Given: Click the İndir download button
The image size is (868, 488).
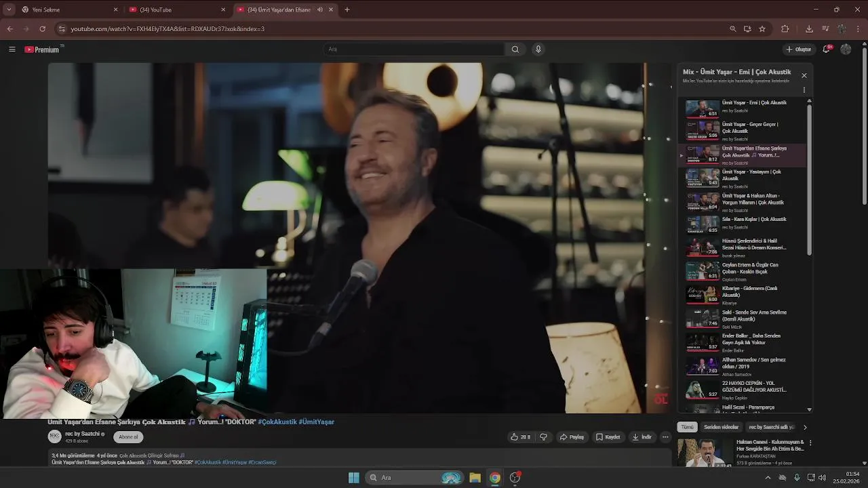Looking at the screenshot, I should pyautogui.click(x=642, y=437).
